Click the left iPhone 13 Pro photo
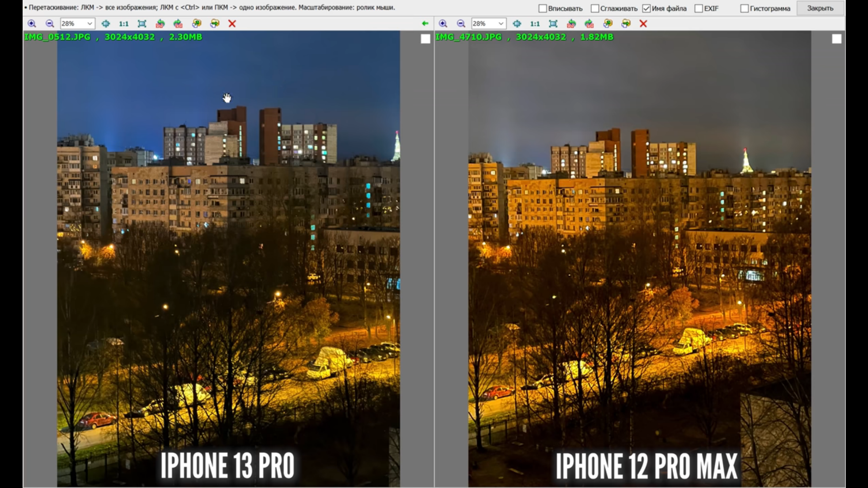The image size is (868, 488). click(228, 258)
